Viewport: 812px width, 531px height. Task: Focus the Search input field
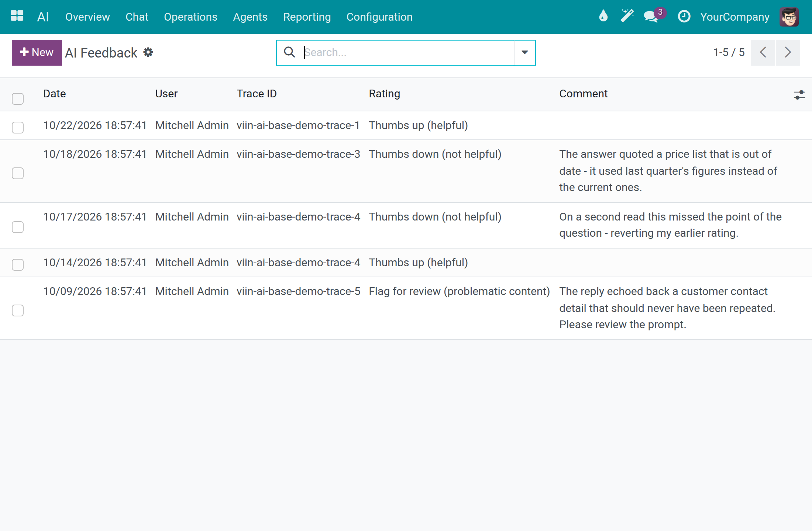(x=408, y=52)
